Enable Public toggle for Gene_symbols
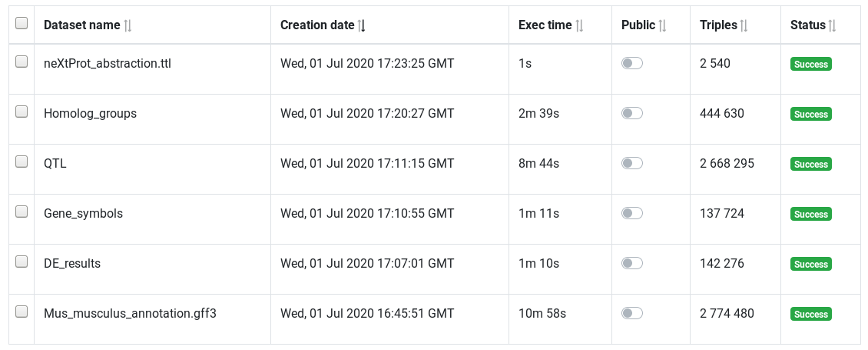This screenshot has width=868, height=350. (x=632, y=213)
